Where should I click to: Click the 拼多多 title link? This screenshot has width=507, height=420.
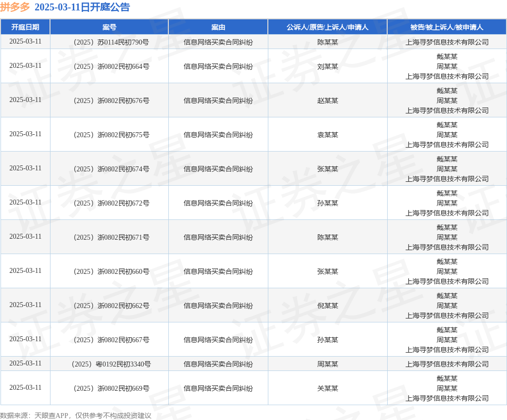pyautogui.click(x=15, y=7)
